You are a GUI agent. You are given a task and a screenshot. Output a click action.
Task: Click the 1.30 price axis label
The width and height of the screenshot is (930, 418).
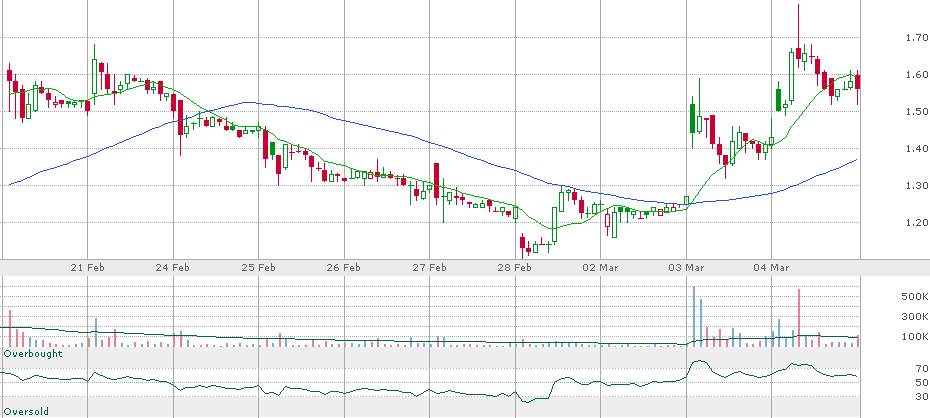(x=915, y=186)
